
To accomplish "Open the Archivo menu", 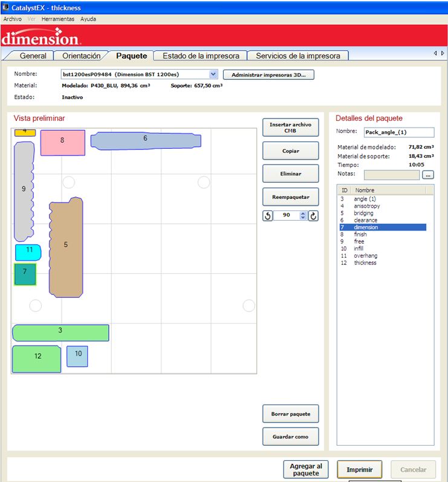I will click(12, 19).
